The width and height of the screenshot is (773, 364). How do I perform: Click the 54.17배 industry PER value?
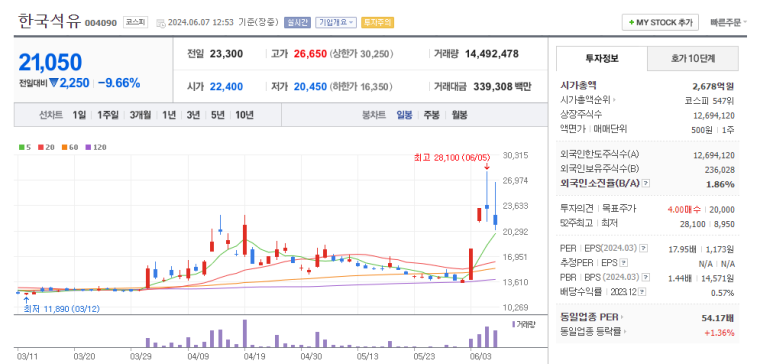point(718,318)
